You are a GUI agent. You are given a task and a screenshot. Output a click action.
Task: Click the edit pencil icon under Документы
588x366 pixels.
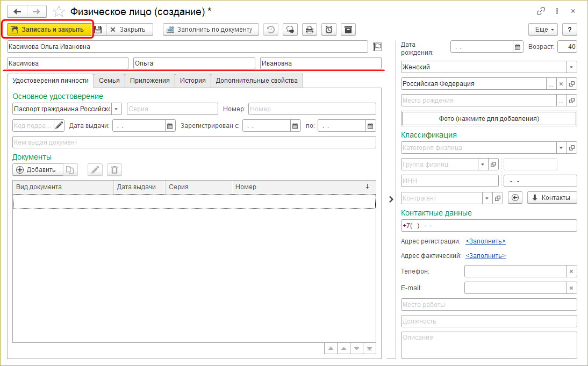pyautogui.click(x=95, y=170)
